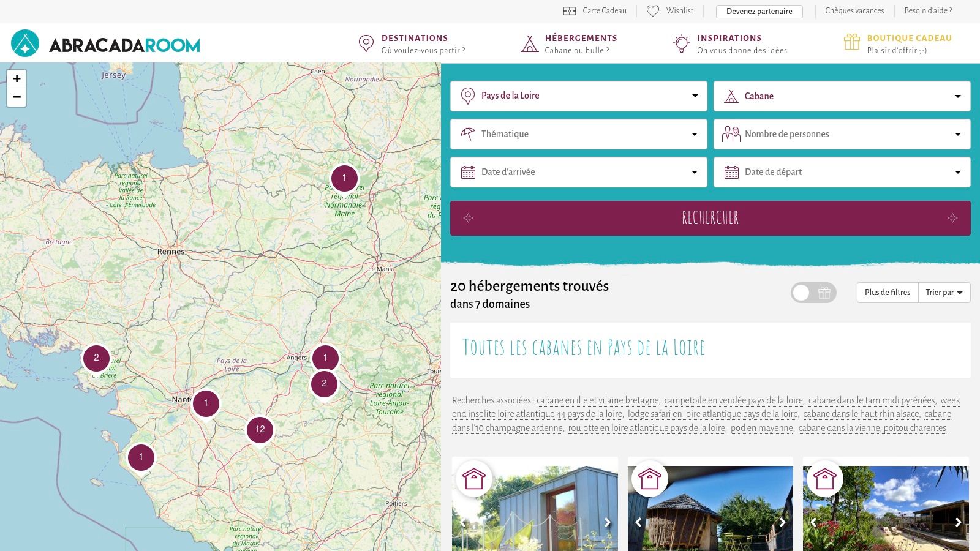Open the Chèques vacances link
Screen dimensions: 980x551
pyautogui.click(x=854, y=11)
